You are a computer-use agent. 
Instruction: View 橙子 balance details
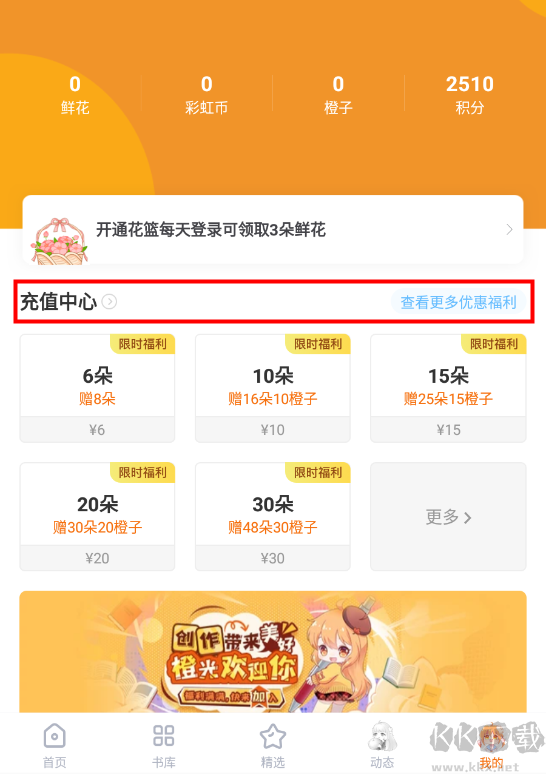338,95
